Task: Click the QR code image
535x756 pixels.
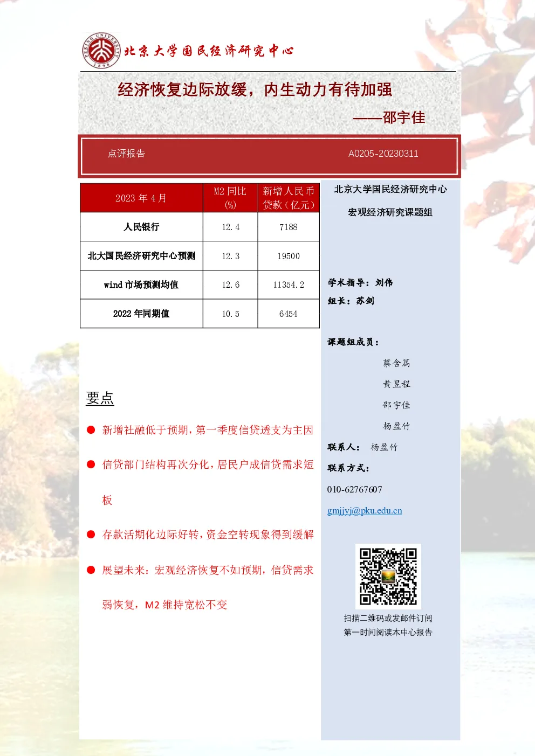Action: click(388, 576)
